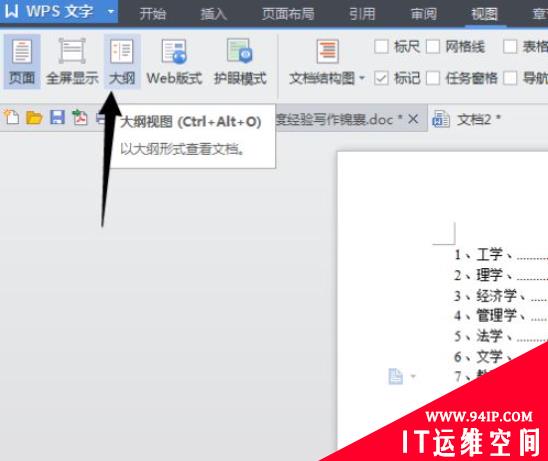Open the Outline view (大纲)
This screenshot has width=548, height=461.
coord(122,62)
